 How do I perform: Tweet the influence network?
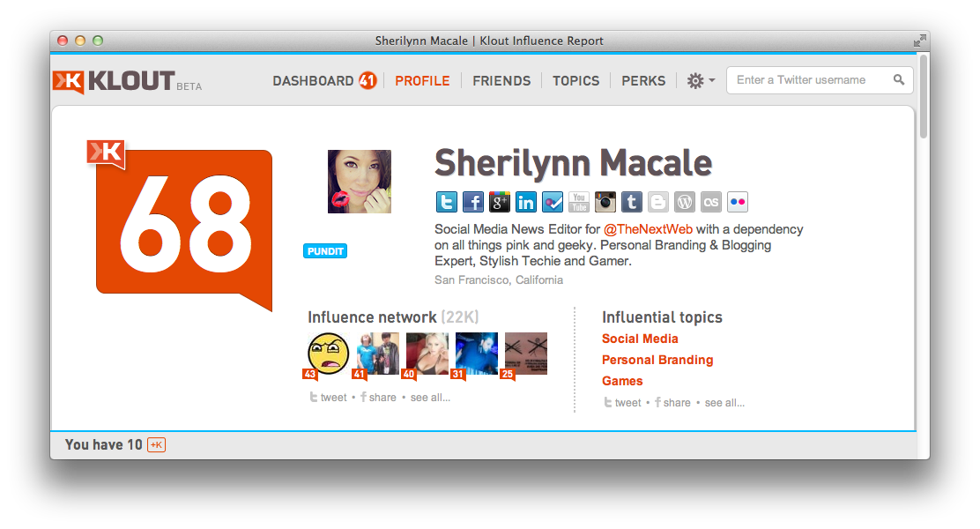point(328,397)
